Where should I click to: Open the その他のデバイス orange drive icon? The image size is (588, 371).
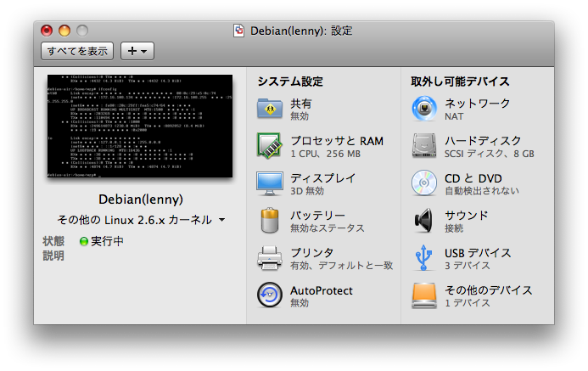coord(424,295)
